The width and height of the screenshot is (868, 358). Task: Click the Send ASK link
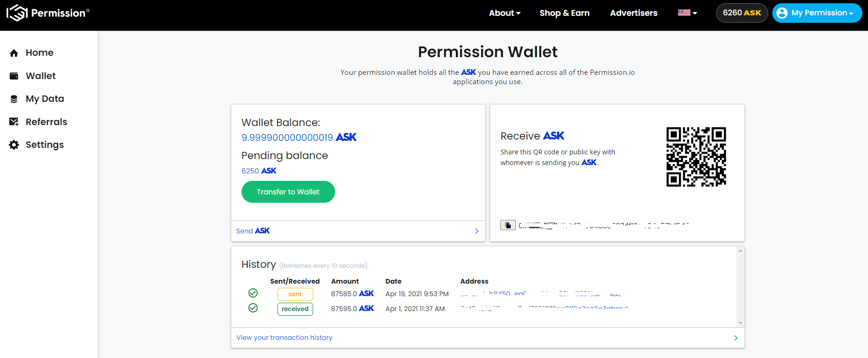tap(253, 231)
